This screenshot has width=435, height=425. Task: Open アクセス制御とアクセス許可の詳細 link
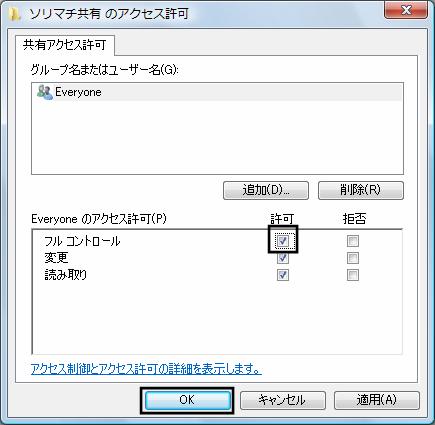(146, 369)
